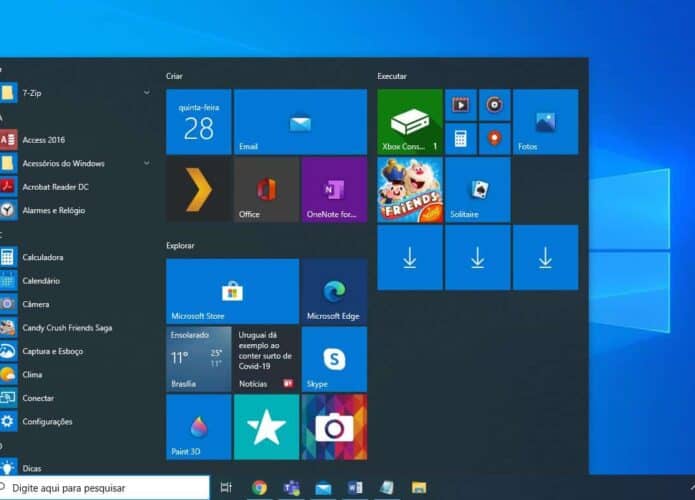This screenshot has width=695, height=500.
Task: Click the Explorar group header
Action: click(x=180, y=246)
